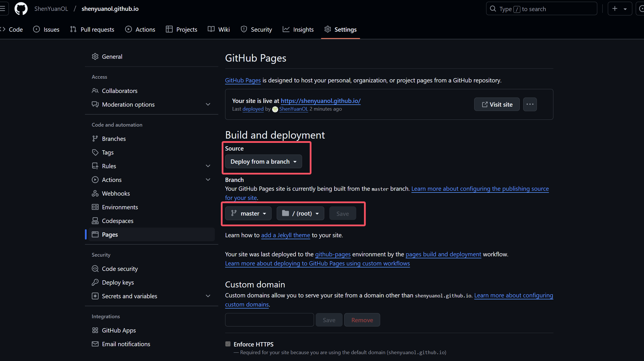Expand the Moderation options section
Viewport: 644px width, 361px height.
pyautogui.click(x=208, y=105)
